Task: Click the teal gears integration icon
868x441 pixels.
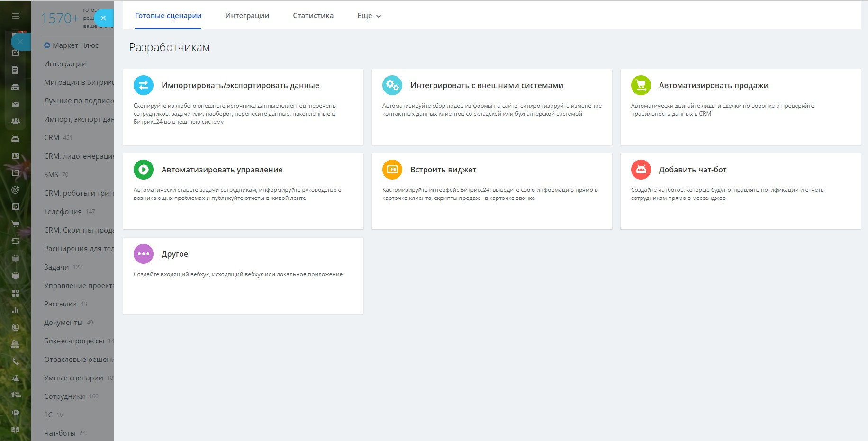Action: point(392,85)
